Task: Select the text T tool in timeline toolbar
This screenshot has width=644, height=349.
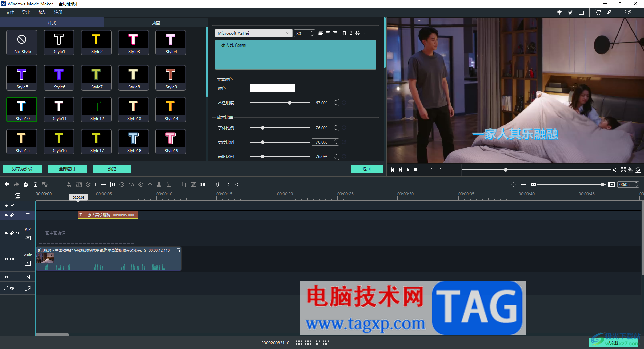Action: [x=60, y=184]
